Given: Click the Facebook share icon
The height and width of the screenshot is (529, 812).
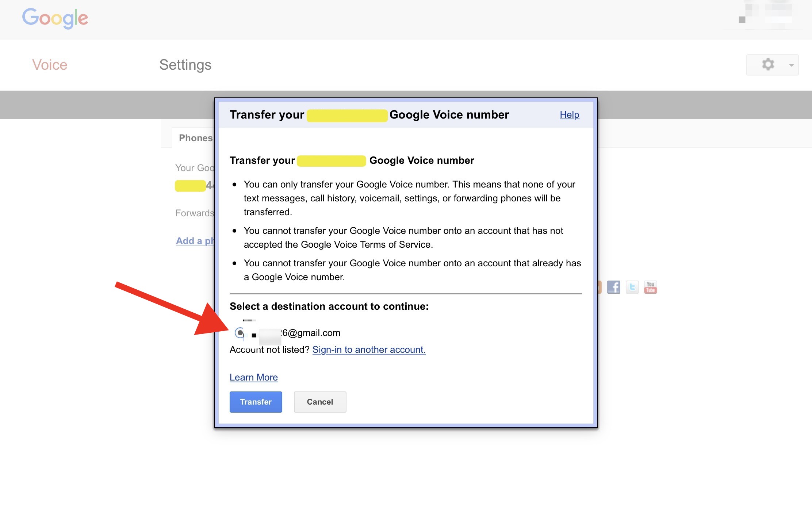Looking at the screenshot, I should tap(613, 287).
